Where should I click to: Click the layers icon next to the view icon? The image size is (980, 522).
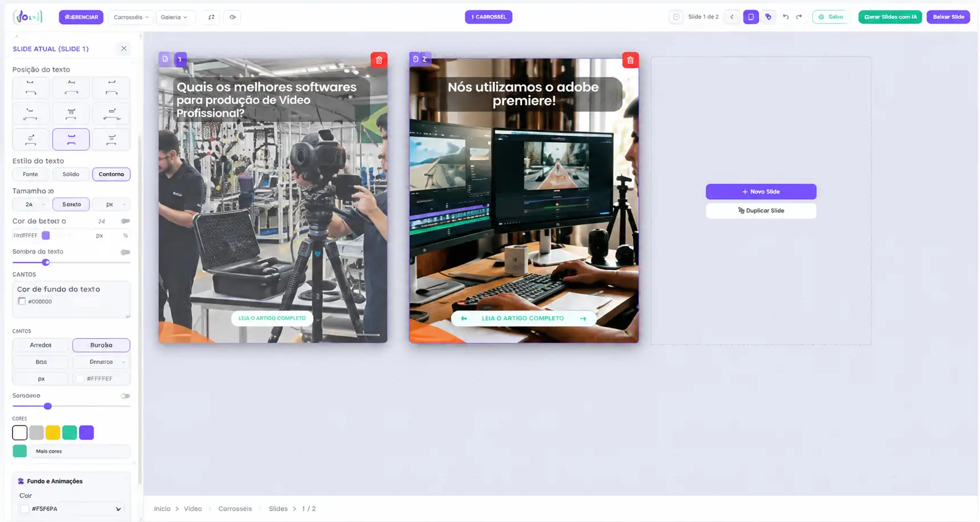pos(768,17)
